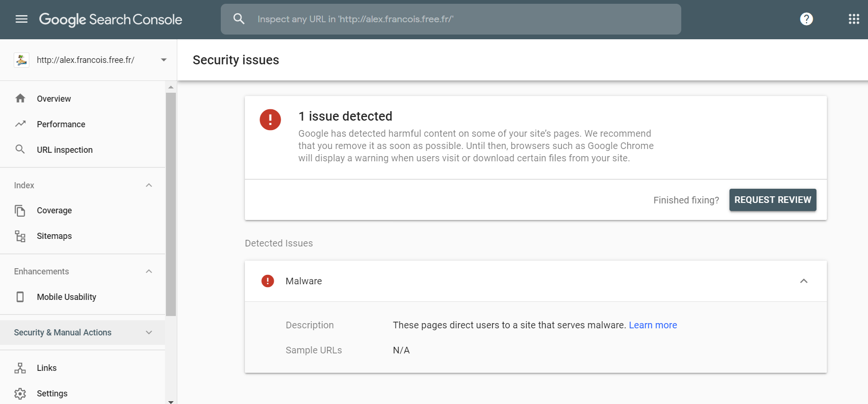Open the property selector dropdown
Image resolution: width=868 pixels, height=404 pixels.
click(x=164, y=60)
